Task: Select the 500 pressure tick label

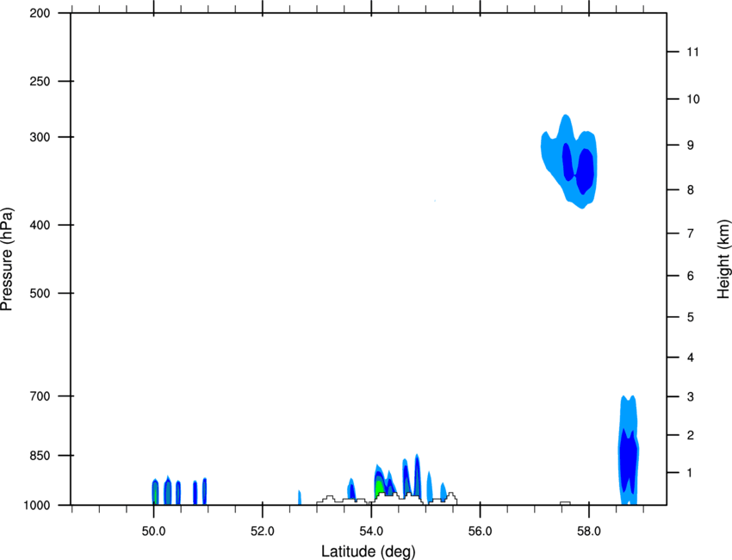Action: click(x=40, y=293)
